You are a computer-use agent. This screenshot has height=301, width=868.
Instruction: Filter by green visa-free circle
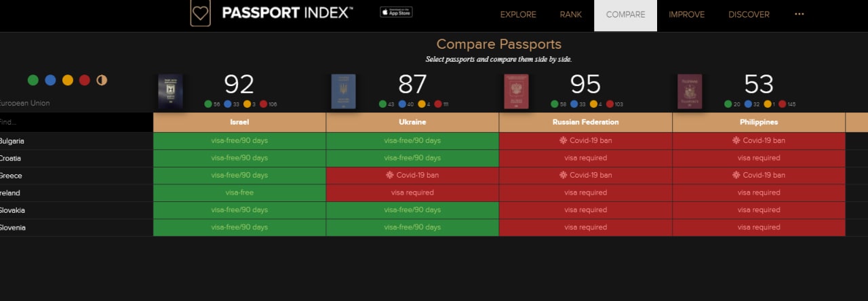pyautogui.click(x=33, y=80)
